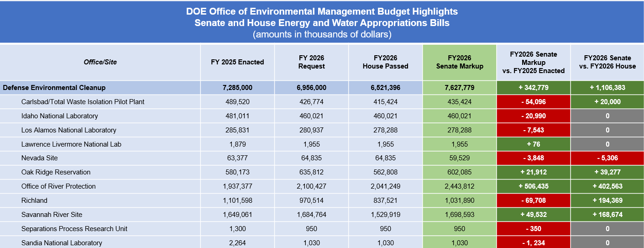Click the - 5,306 red cell
This screenshot has width=644, height=248.
click(607, 158)
